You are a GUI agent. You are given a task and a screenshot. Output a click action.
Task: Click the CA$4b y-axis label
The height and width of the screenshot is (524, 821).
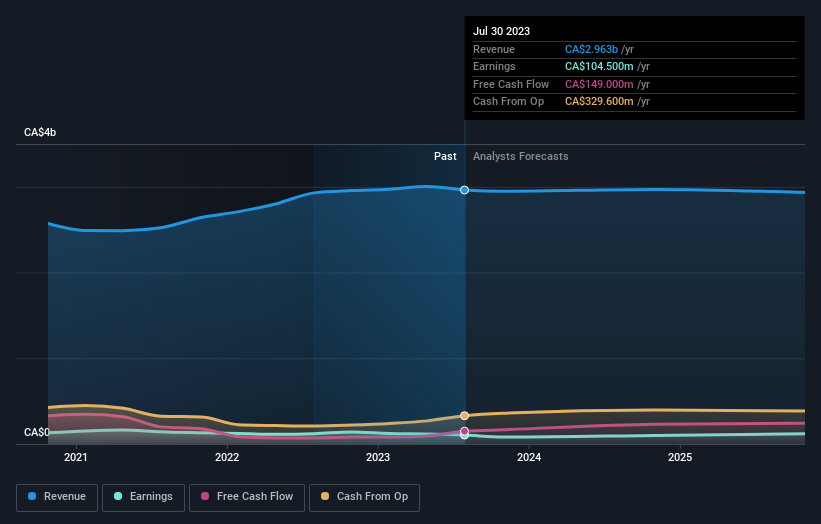(x=40, y=132)
